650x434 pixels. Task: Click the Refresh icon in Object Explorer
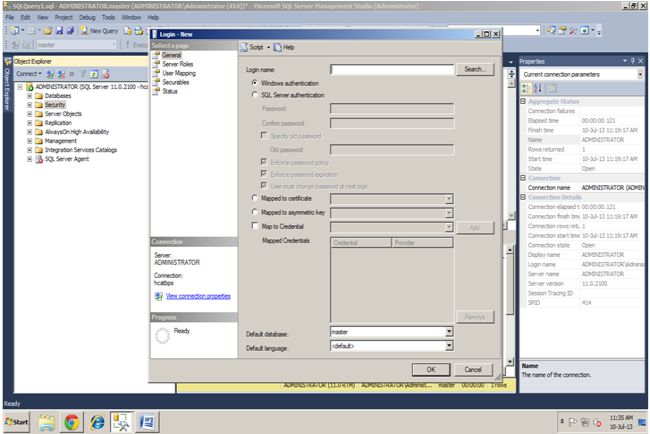(94, 74)
